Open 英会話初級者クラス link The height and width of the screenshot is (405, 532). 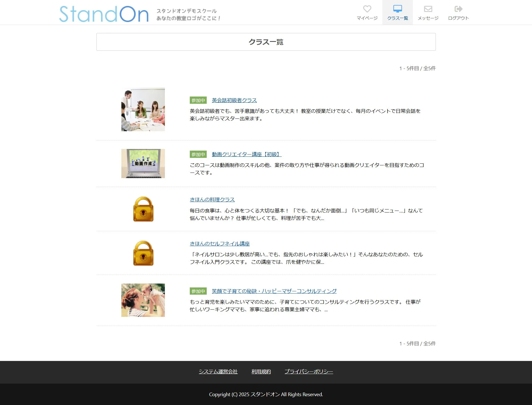(234, 100)
